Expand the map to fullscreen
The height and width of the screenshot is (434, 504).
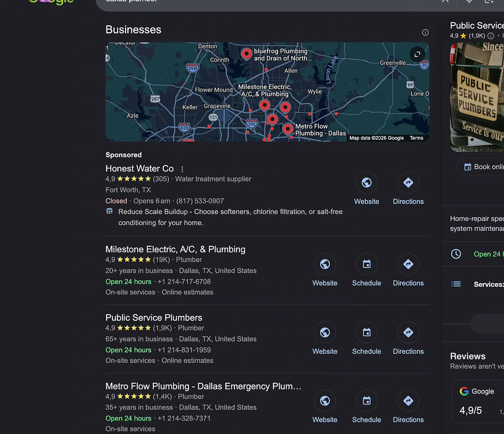pyautogui.click(x=417, y=54)
